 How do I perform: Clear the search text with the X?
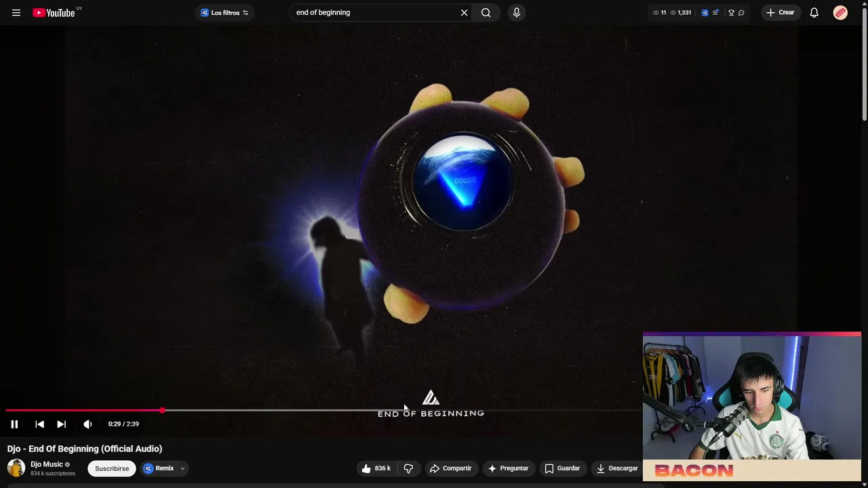pos(465,12)
